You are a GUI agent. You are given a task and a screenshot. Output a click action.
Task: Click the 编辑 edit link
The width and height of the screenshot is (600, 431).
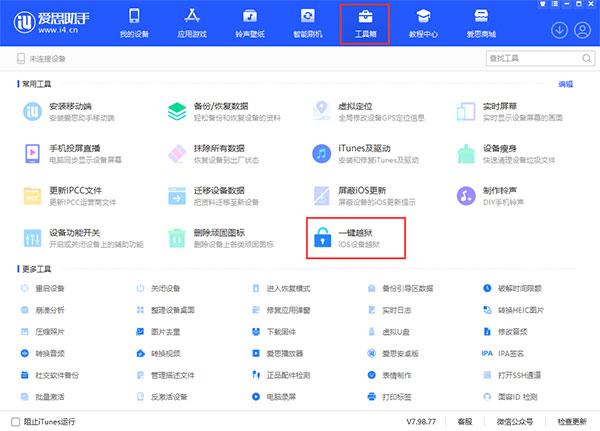pyautogui.click(x=565, y=85)
